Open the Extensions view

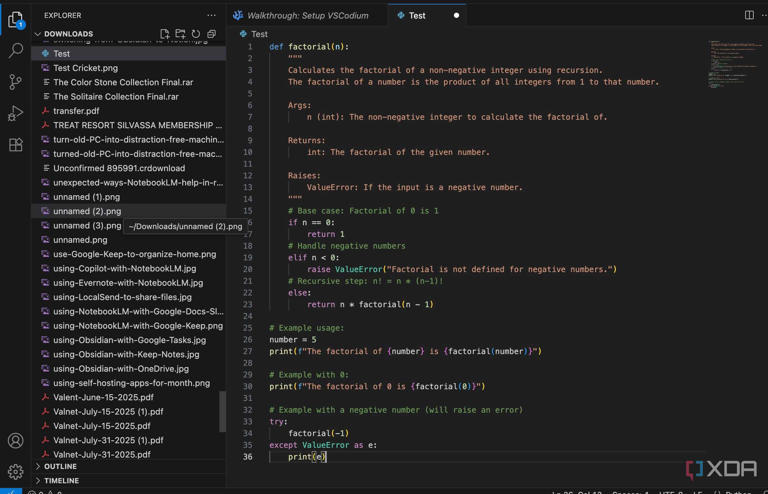(x=16, y=145)
